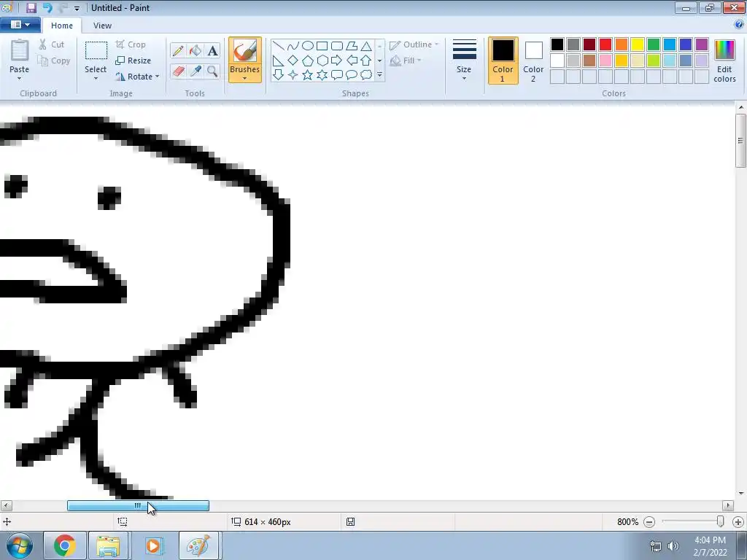Image resolution: width=747 pixels, height=560 pixels.
Task: Open Chrome from the taskbar
Action: pyautogui.click(x=65, y=545)
